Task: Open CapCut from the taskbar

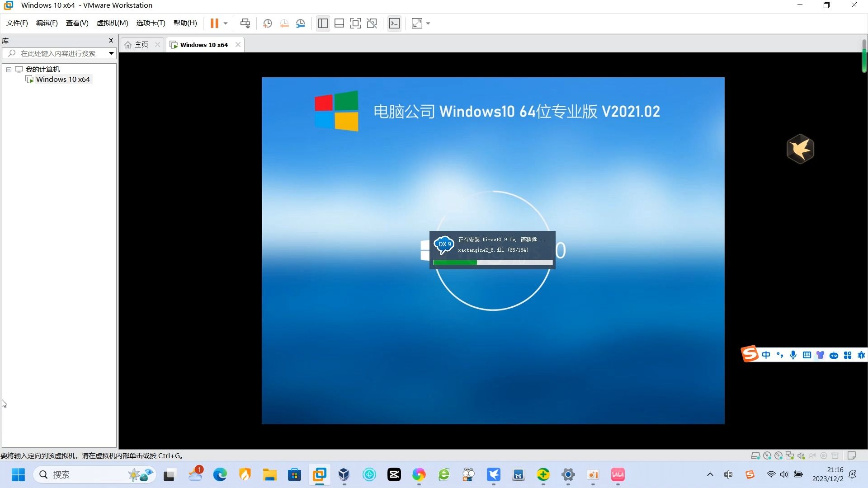Action: (394, 474)
